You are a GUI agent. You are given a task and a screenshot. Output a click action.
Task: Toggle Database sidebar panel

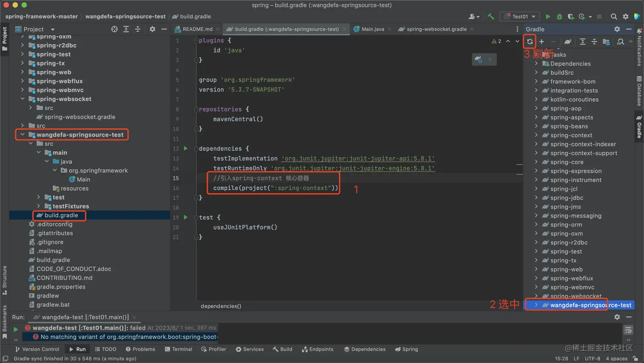coord(639,91)
